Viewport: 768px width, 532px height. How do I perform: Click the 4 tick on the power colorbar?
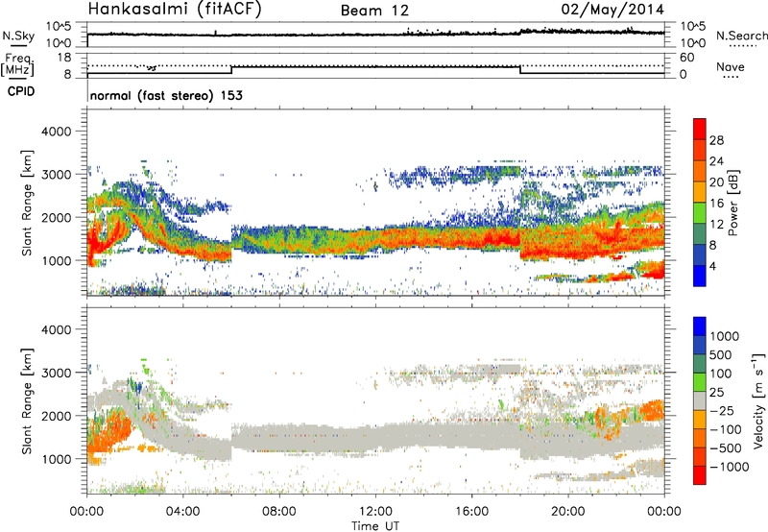click(x=713, y=266)
